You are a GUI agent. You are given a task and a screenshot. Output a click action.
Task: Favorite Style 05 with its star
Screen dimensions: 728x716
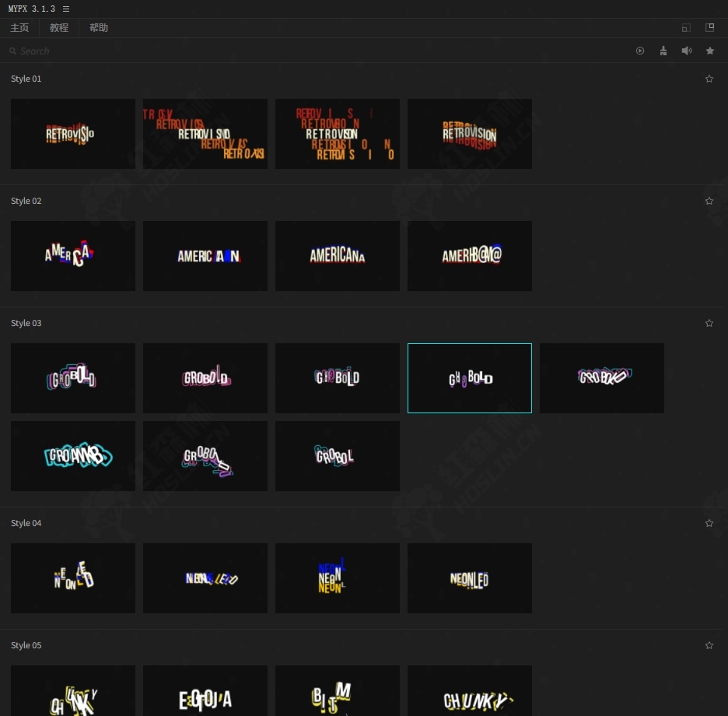pos(709,645)
